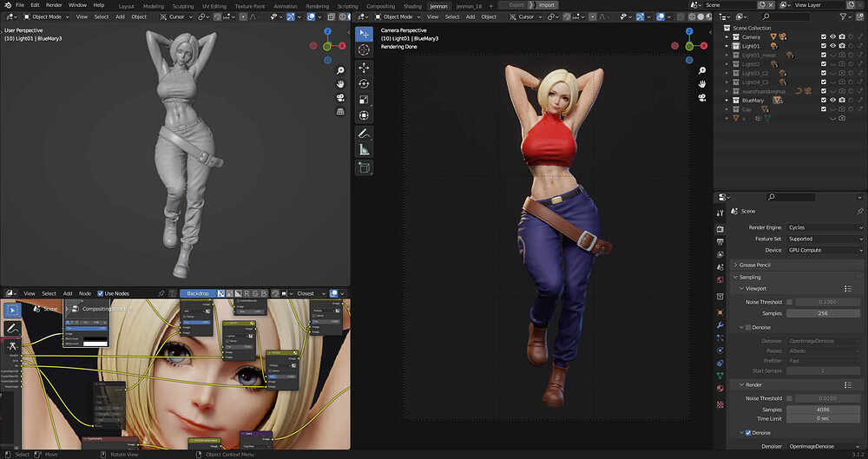Hide the BlueMary collection with eye icon
Image resolution: width=868 pixels, height=459 pixels.
832,100
